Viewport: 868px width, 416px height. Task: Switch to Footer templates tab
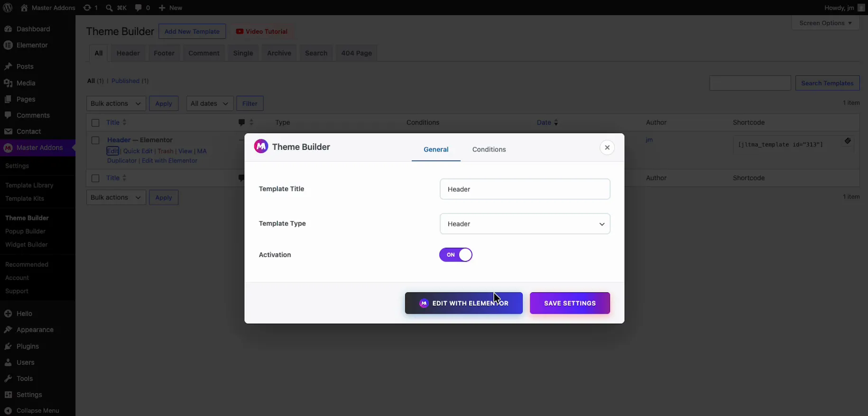coord(164,53)
